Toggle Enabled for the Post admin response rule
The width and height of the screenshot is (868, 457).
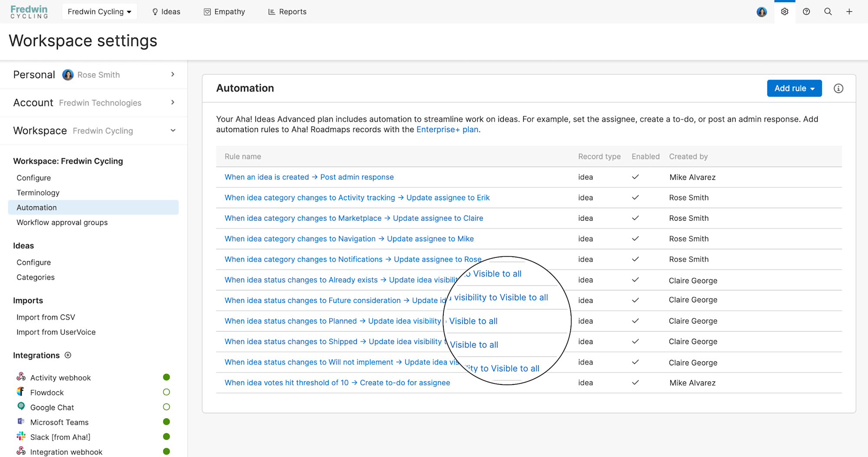pos(635,177)
